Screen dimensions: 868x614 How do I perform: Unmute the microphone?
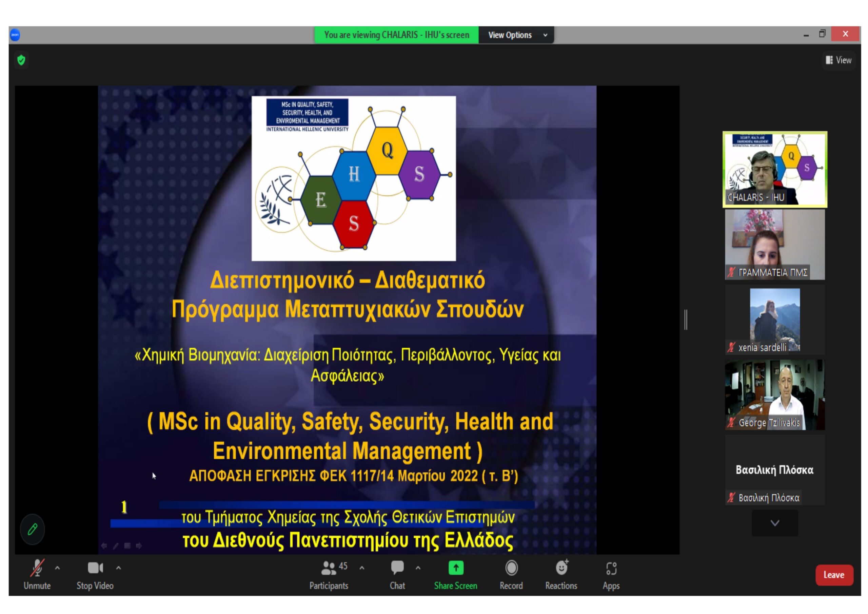(x=37, y=574)
